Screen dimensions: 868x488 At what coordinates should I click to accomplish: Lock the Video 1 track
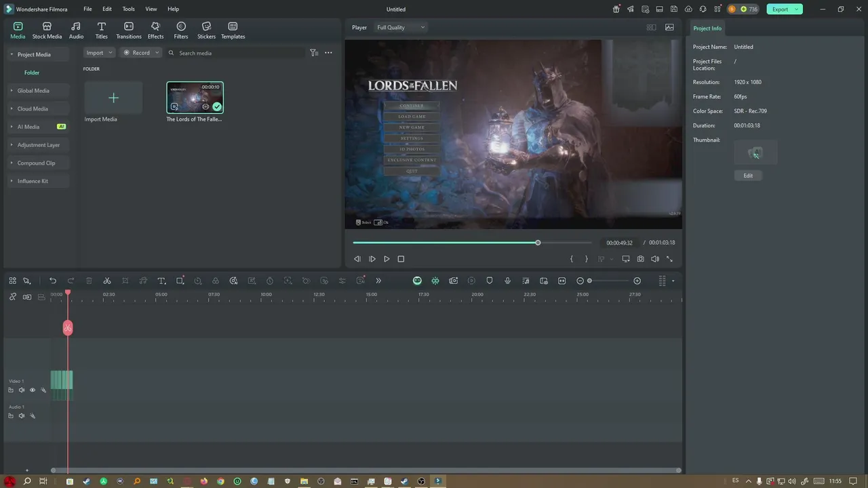click(x=11, y=390)
